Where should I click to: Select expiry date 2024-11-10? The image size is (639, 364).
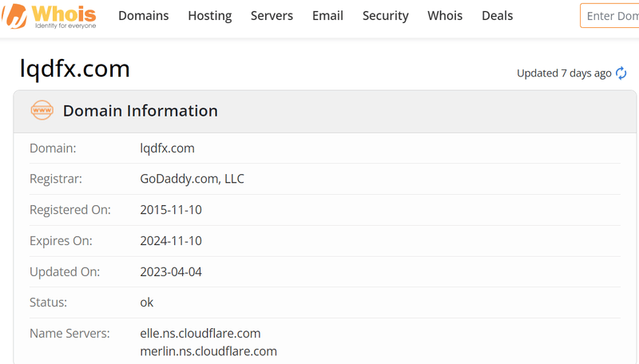[171, 240]
